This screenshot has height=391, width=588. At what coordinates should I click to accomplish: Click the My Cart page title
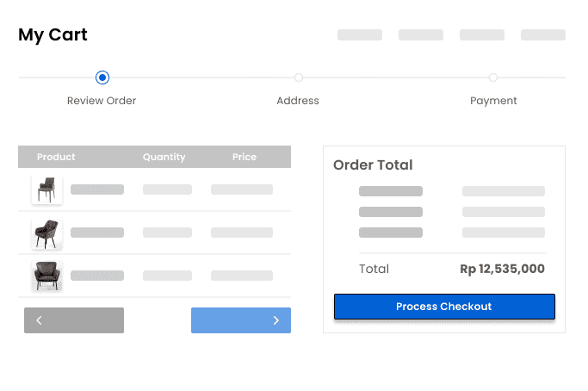tap(53, 35)
